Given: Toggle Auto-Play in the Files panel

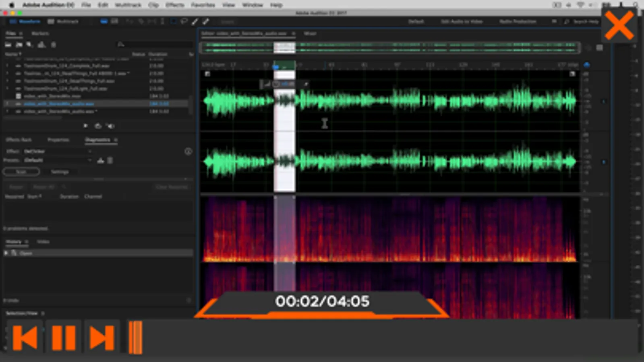Looking at the screenshot, I should [x=110, y=126].
